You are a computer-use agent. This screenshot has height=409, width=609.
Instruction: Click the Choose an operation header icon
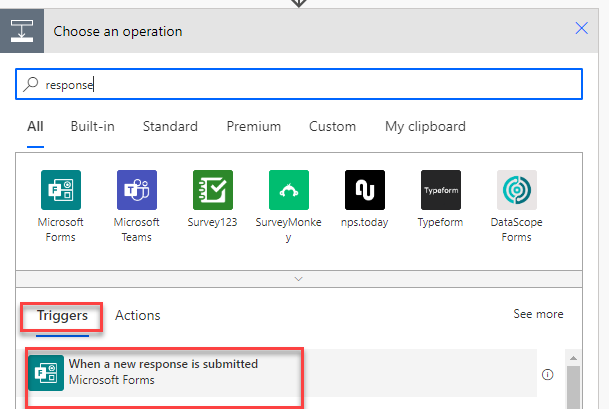[x=22, y=31]
